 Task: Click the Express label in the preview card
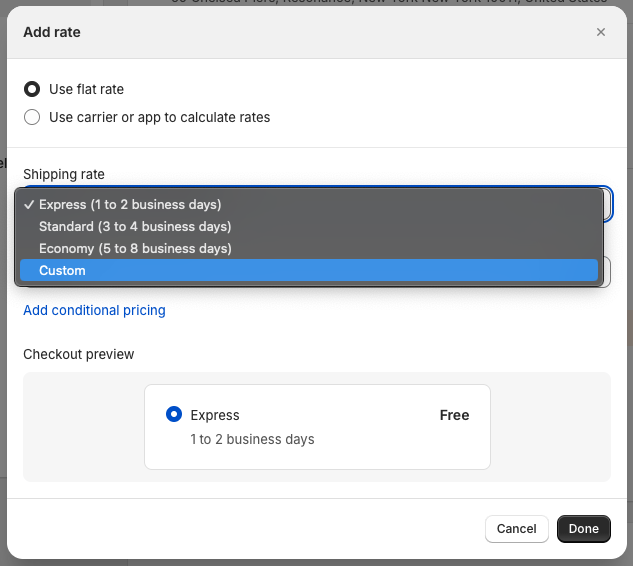click(x=215, y=415)
